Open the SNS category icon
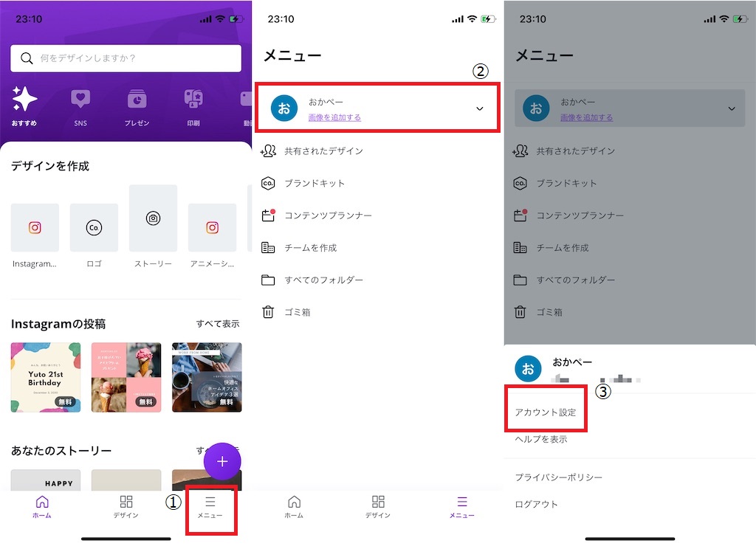Screen dimensions: 756x546 click(x=80, y=99)
